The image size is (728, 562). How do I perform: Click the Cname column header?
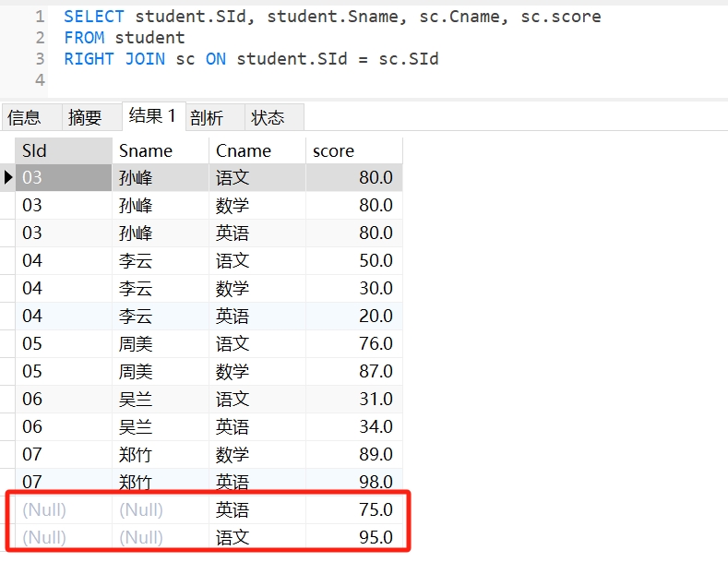tap(257, 150)
